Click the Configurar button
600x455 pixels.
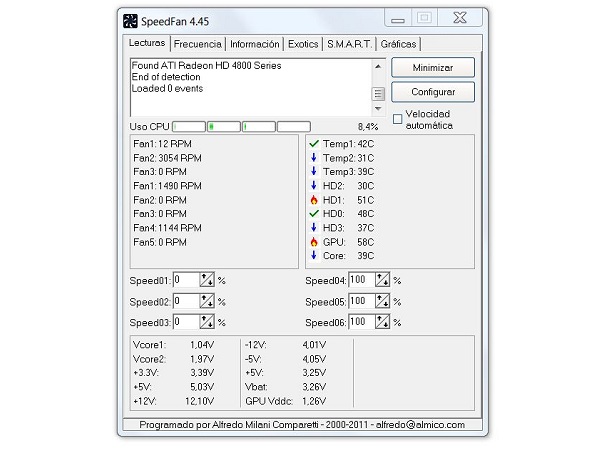tap(433, 92)
